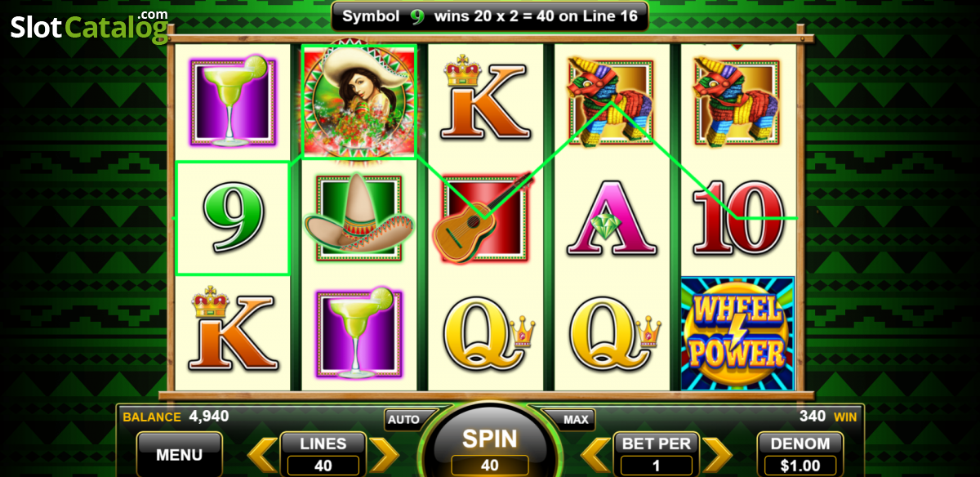Toggle AUTO spin mode
The width and height of the screenshot is (980, 477).
403,420
